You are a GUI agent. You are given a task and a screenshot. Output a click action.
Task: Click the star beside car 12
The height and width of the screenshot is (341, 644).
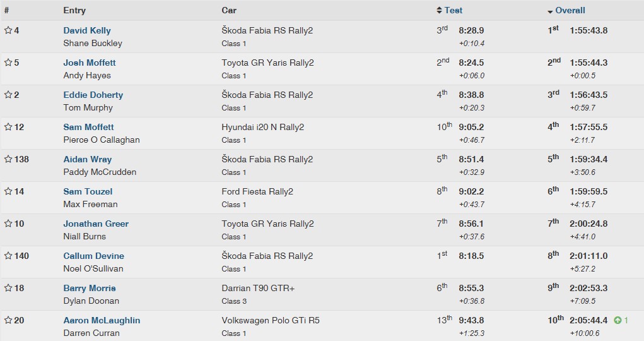8,127
